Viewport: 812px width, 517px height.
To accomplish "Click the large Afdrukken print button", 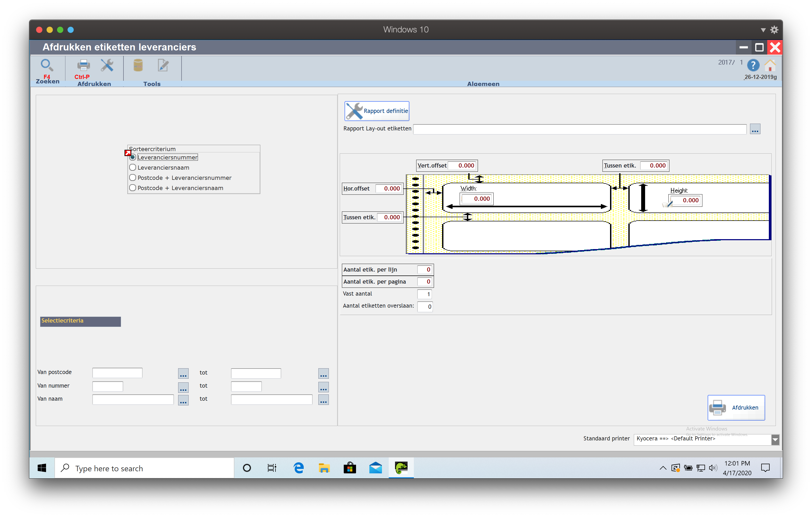I will pyautogui.click(x=736, y=407).
